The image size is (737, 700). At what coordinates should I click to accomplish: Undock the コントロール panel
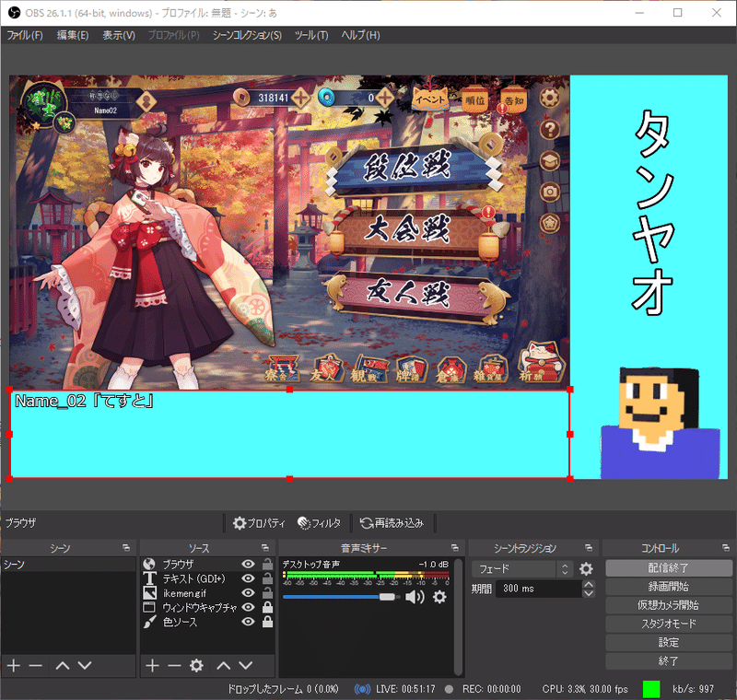(726, 548)
